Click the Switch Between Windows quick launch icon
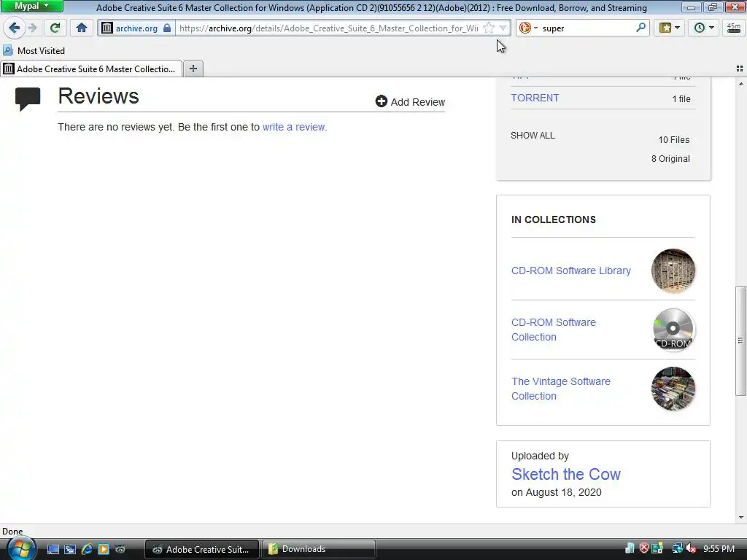 tap(69, 549)
